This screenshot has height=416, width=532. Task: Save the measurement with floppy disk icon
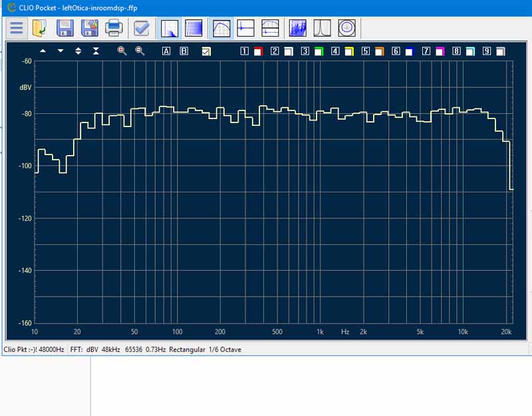pyautogui.click(x=65, y=28)
